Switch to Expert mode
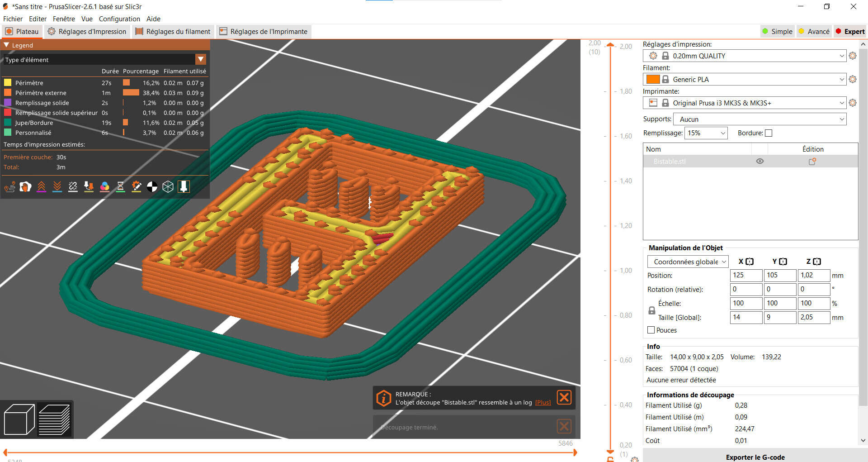 (850, 31)
